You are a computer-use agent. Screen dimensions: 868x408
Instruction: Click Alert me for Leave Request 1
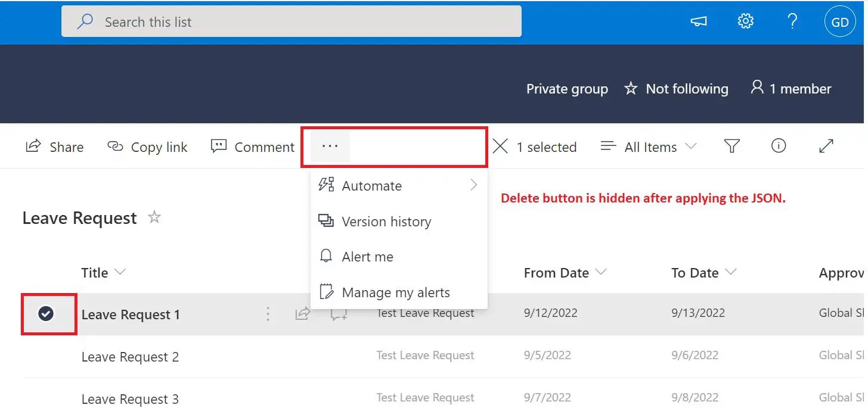[367, 256]
